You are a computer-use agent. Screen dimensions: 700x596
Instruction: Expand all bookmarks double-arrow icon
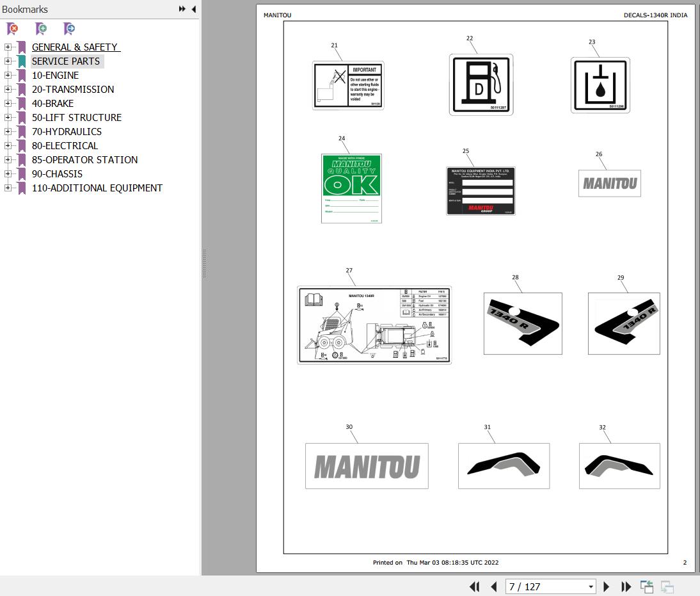point(182,9)
